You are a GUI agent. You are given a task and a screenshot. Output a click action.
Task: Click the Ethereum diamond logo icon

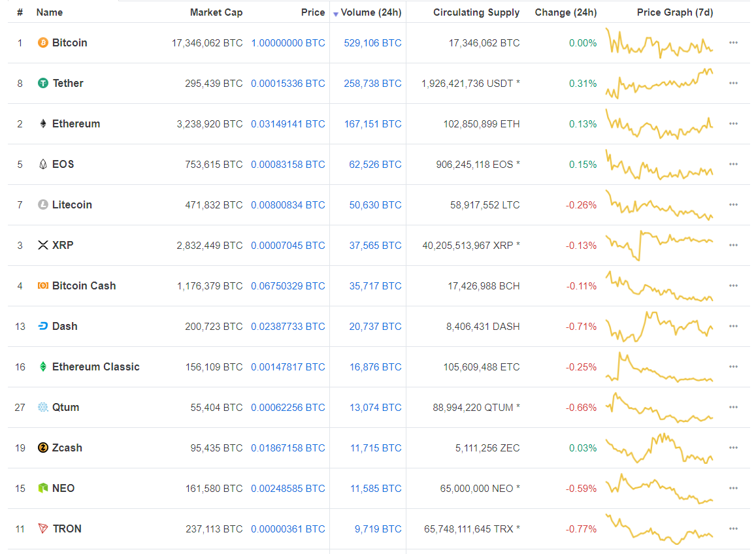click(x=43, y=124)
